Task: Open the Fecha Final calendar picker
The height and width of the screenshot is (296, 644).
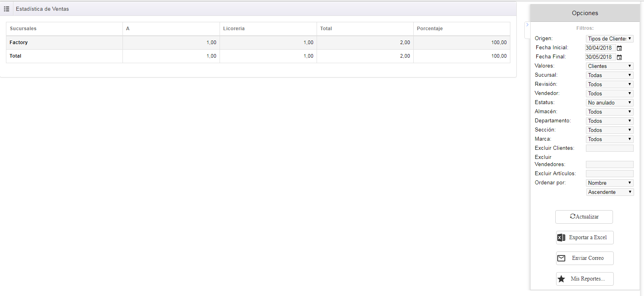Action: click(619, 57)
